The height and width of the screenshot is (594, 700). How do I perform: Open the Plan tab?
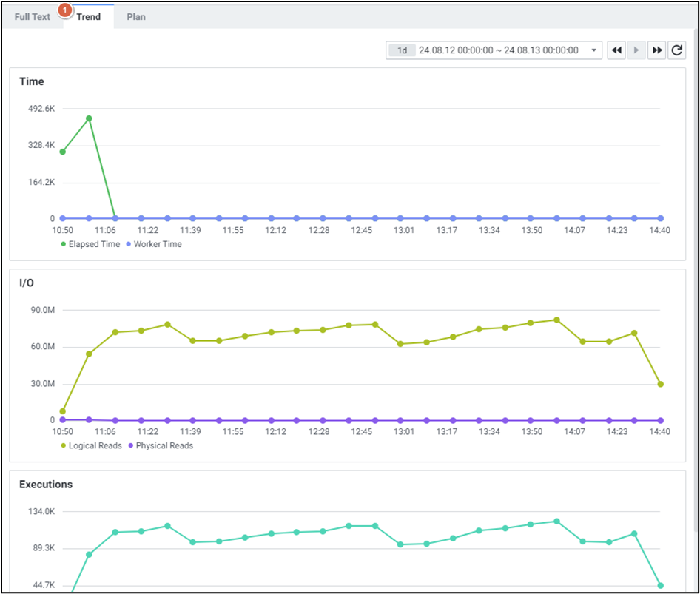pos(136,16)
